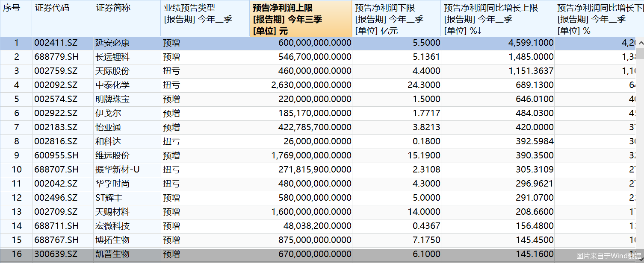Select stock code 688767.SH
The width and height of the screenshot is (644, 263).
coord(56,240)
